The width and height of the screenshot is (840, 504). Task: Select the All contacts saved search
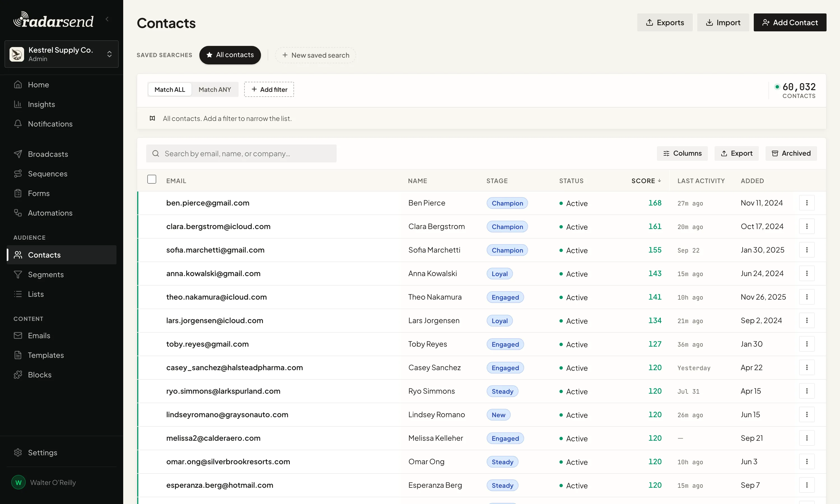[x=230, y=55]
